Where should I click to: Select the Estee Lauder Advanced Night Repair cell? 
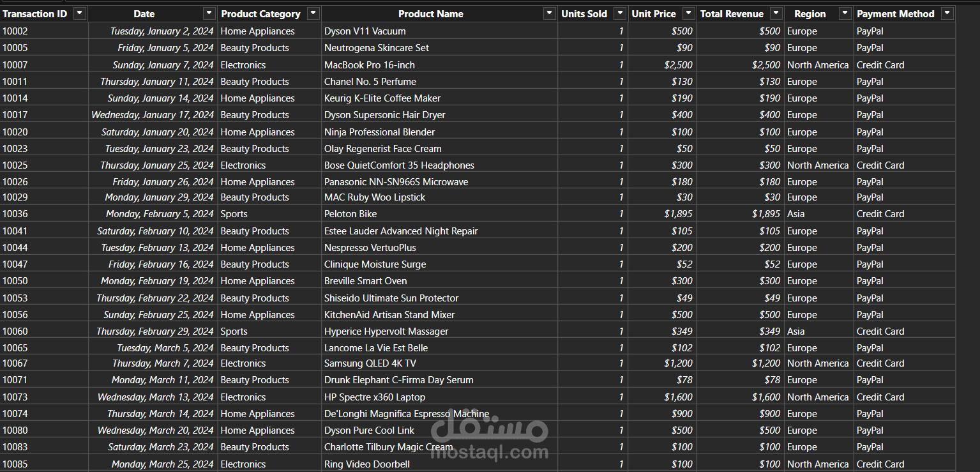pos(439,231)
